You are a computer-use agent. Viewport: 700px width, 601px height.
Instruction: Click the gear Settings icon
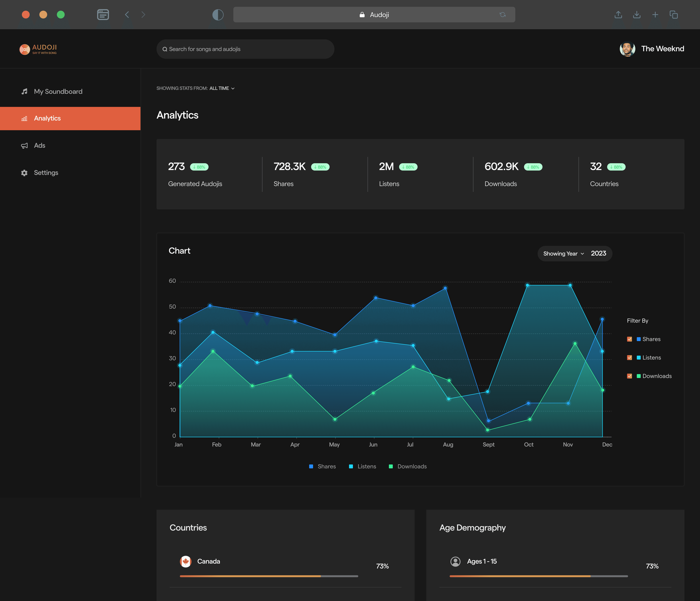pyautogui.click(x=24, y=173)
